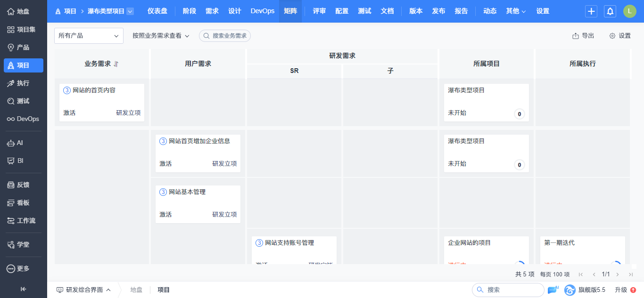Select 项目 in the left sidebar
This screenshot has height=298, width=644.
pos(24,65)
